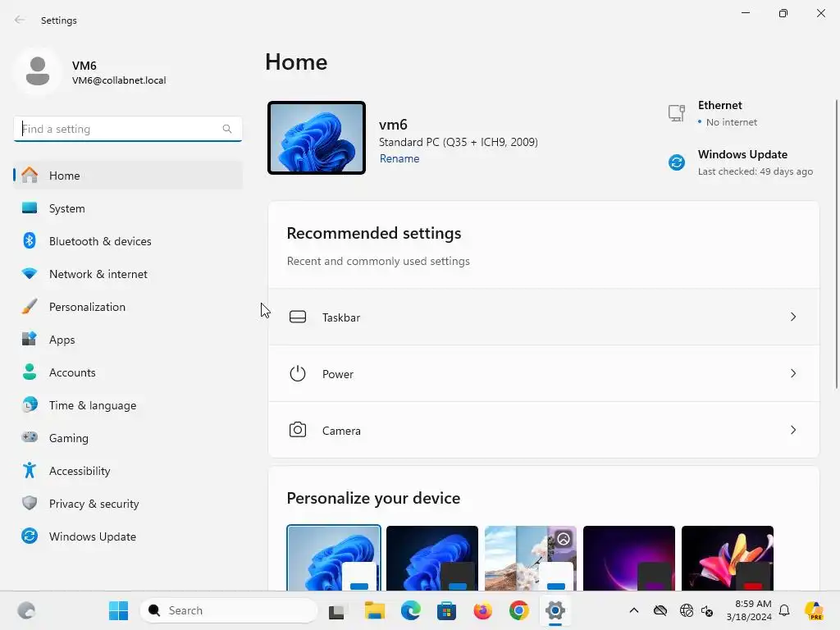Select the colorful flower dark theme
This screenshot has height=630, width=840.
[728, 558]
